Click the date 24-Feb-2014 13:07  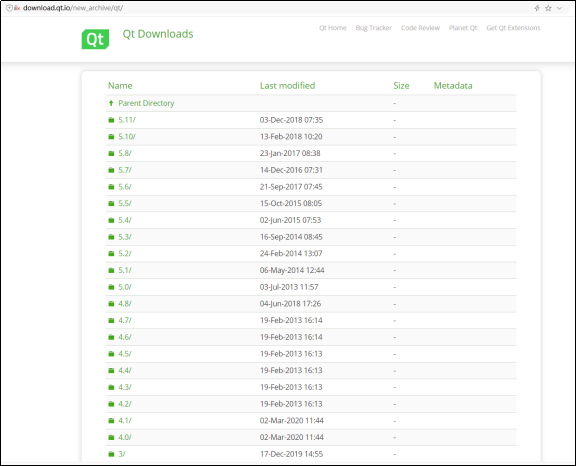291,254
